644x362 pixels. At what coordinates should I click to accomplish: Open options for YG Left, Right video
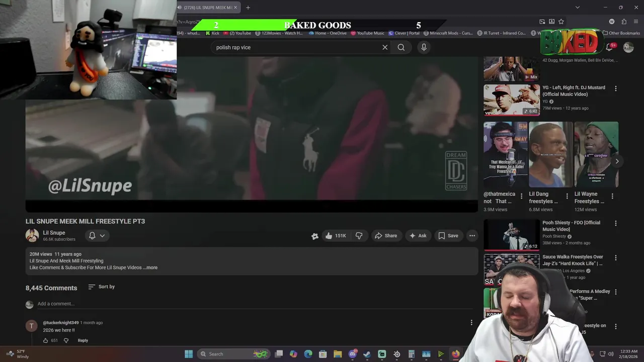[615, 88]
